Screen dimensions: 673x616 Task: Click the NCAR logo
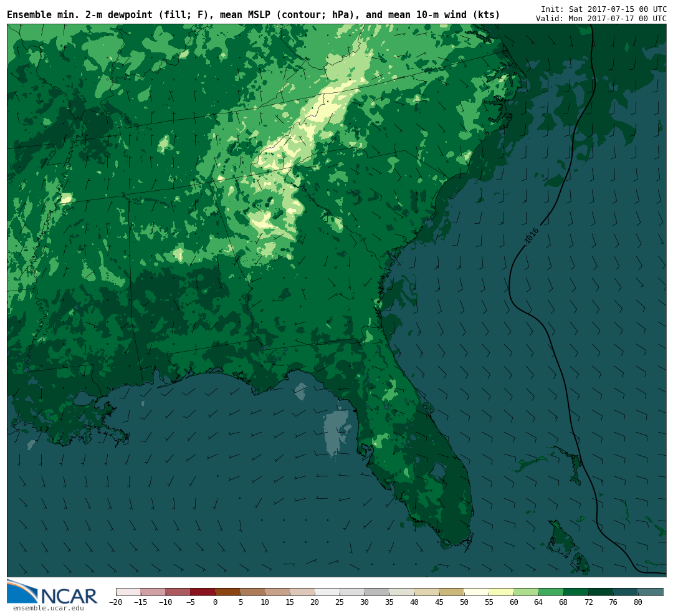point(52,592)
